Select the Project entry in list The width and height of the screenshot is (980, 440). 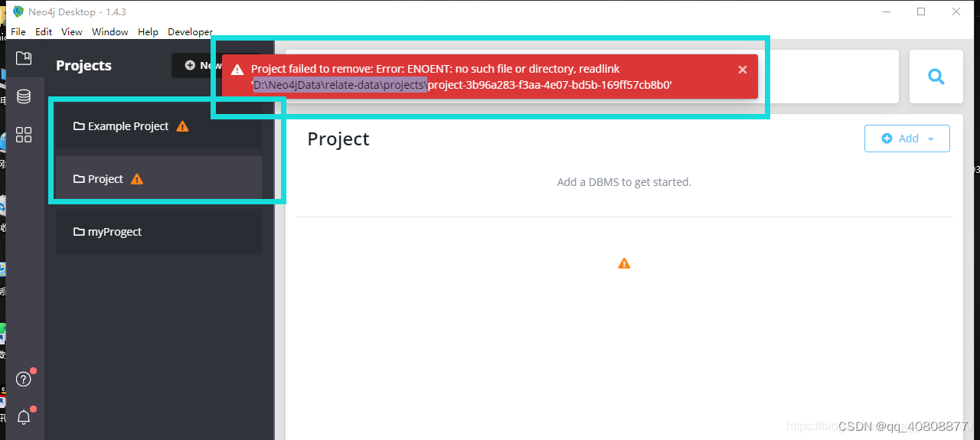click(158, 179)
